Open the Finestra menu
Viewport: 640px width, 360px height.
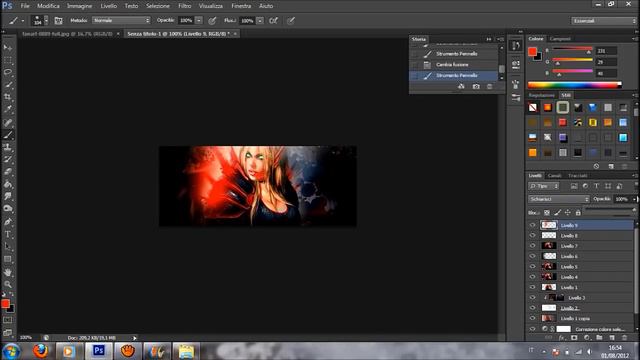pyautogui.click(x=241, y=6)
